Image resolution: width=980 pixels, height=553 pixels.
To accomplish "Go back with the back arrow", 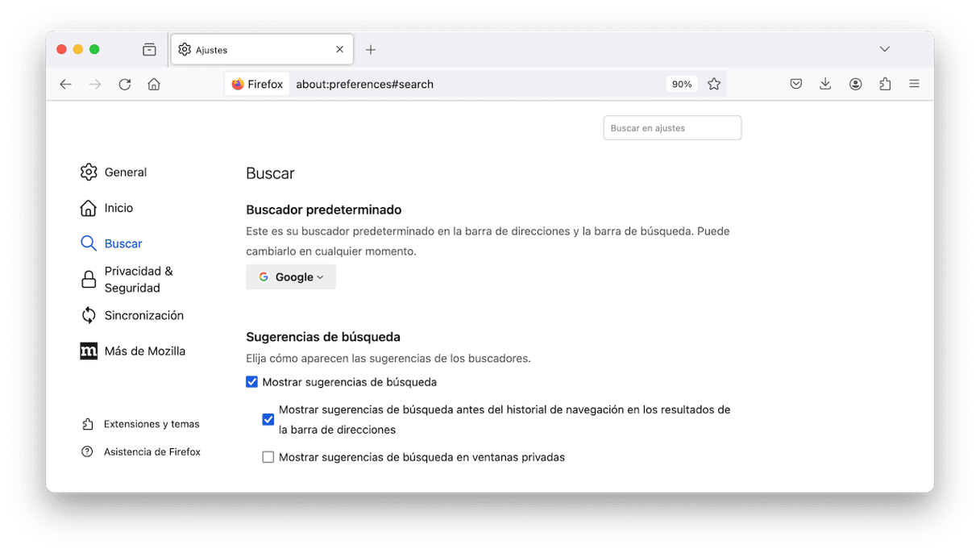I will (66, 84).
